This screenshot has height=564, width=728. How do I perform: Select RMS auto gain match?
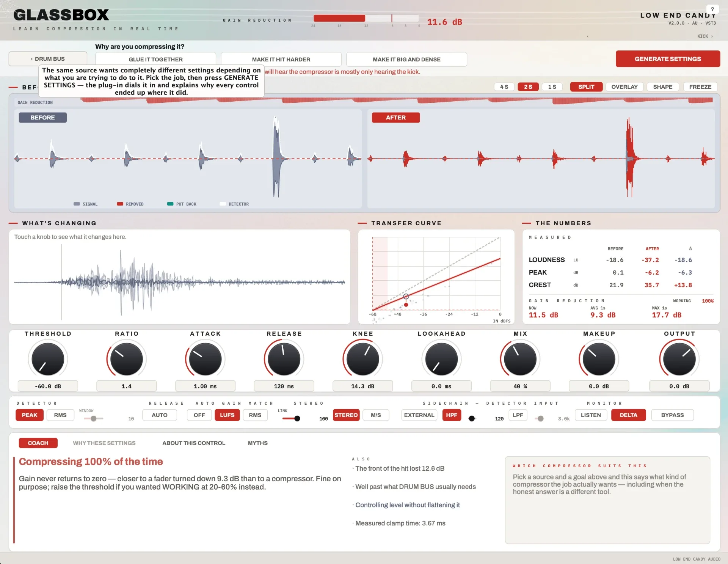click(x=255, y=415)
